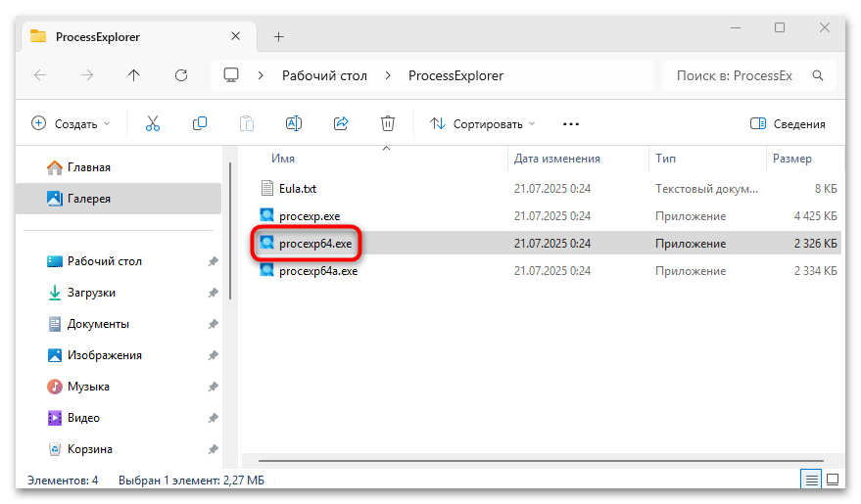Select the file name Eula.txt
Image resolution: width=861 pixels, height=504 pixels.
298,189
